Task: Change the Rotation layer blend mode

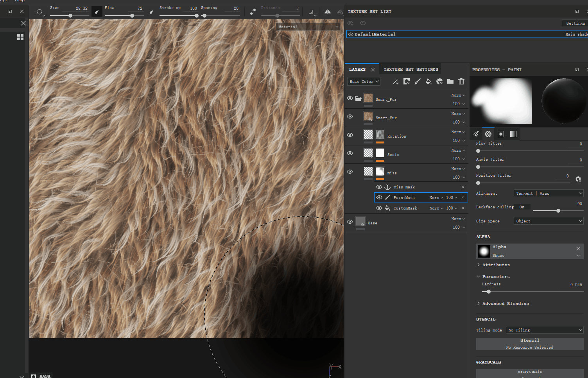Action: pyautogui.click(x=458, y=132)
